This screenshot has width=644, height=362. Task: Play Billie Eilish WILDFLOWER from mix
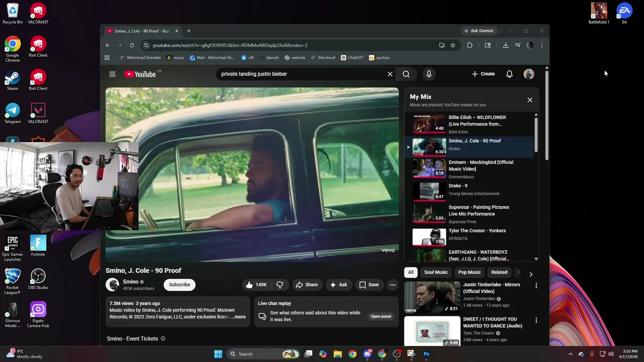coord(470,124)
